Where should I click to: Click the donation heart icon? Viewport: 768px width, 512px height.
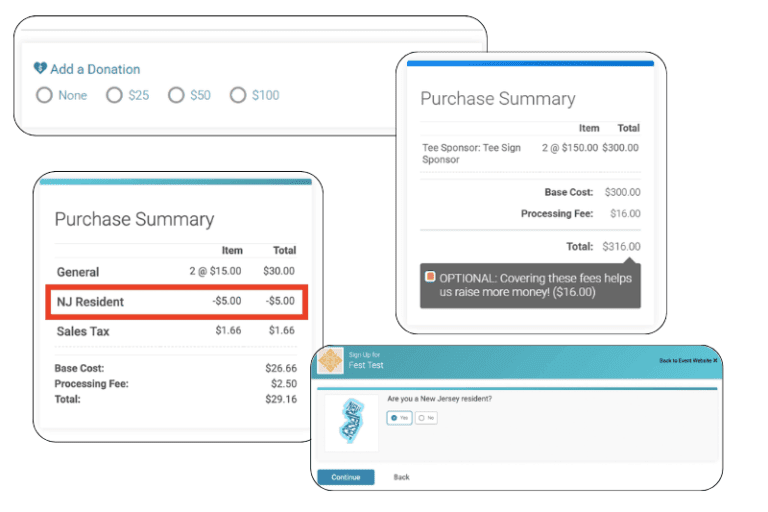pos(40,69)
